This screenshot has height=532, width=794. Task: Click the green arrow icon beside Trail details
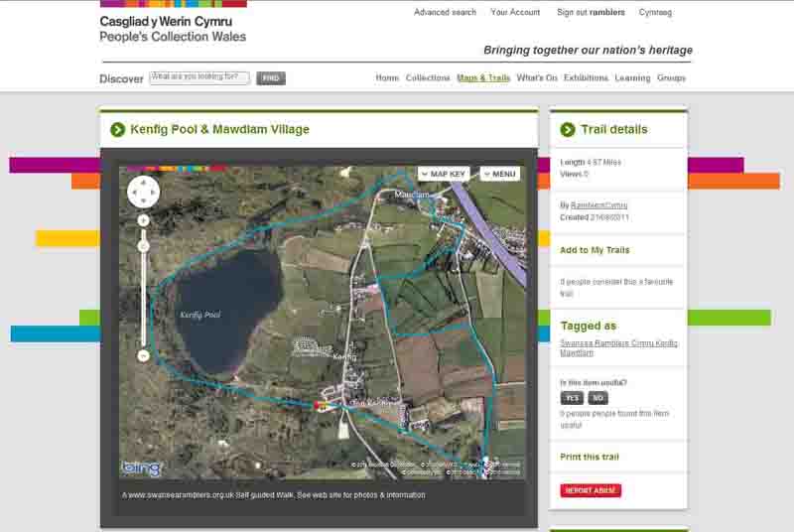pyautogui.click(x=568, y=130)
